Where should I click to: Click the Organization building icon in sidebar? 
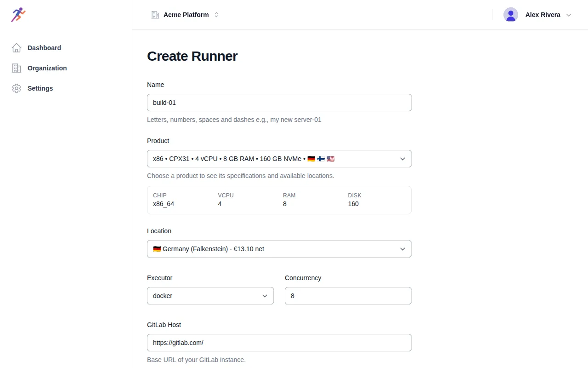click(17, 68)
